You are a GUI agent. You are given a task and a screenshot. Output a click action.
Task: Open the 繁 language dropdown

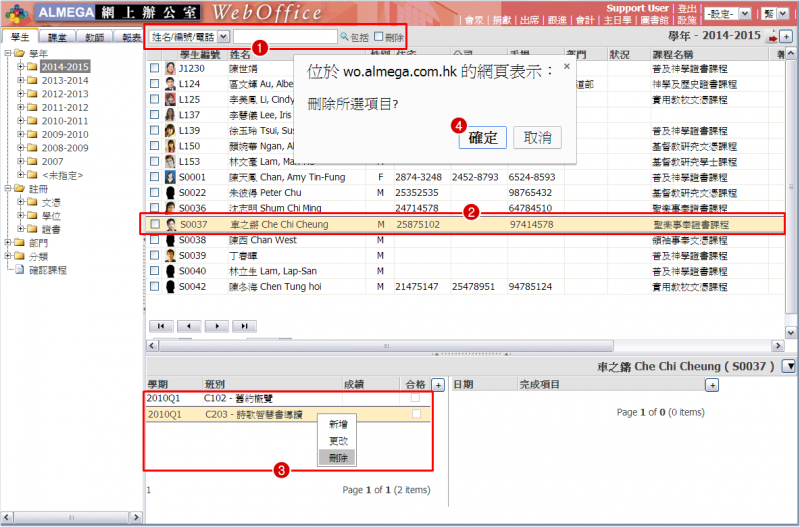click(784, 14)
